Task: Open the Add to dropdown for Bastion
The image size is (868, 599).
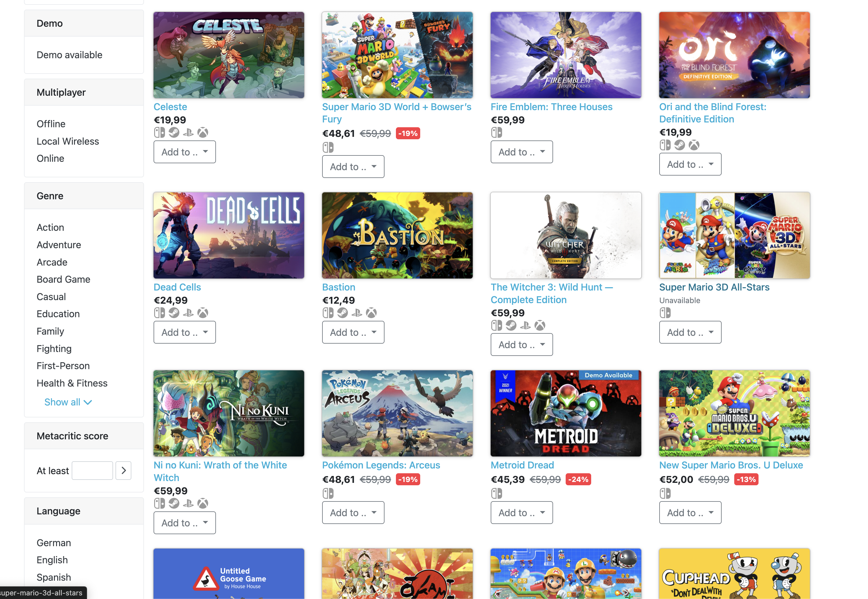Action: coord(353,332)
